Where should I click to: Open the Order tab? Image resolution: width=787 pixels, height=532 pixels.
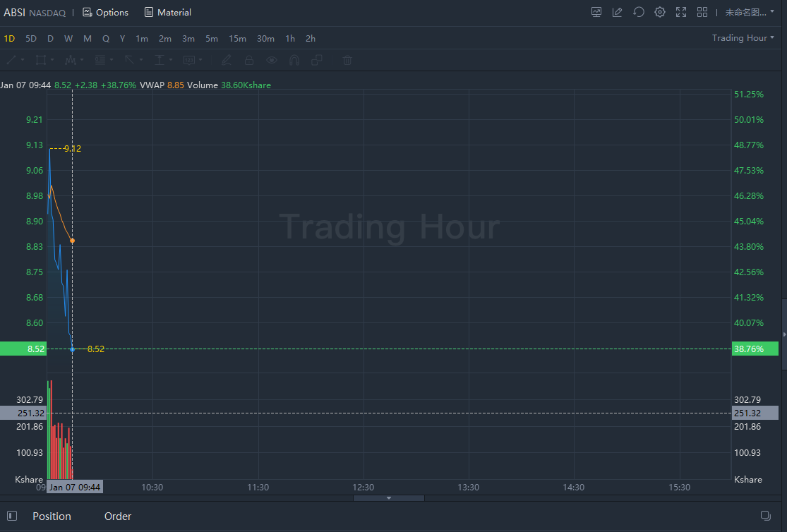[x=117, y=516]
